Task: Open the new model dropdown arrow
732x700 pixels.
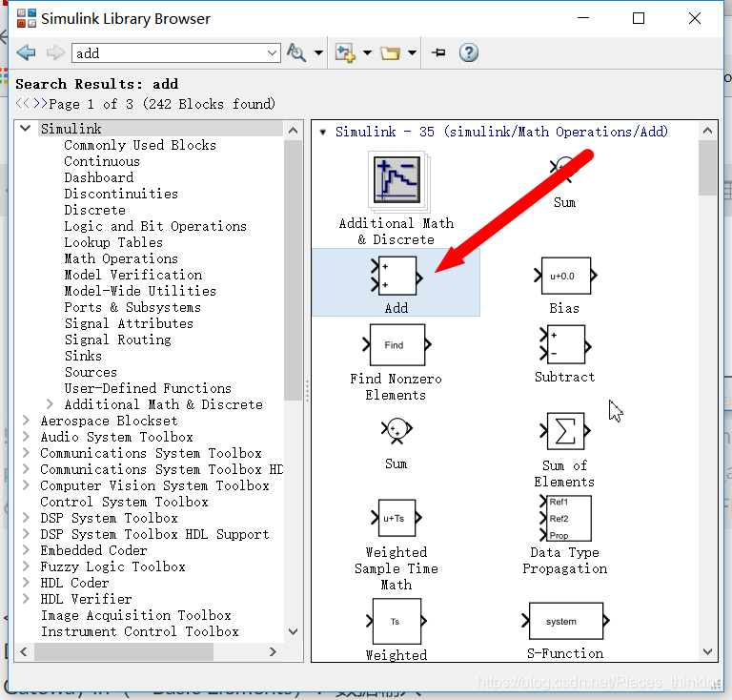Action: coord(367,52)
